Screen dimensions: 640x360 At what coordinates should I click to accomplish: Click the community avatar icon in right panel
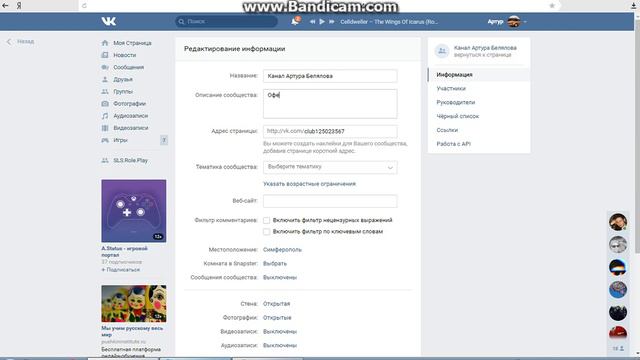[442, 51]
